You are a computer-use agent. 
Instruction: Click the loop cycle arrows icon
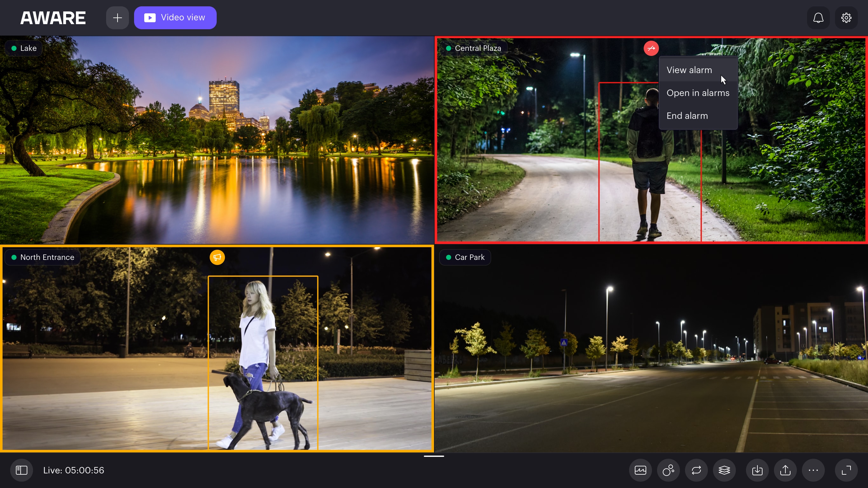tap(696, 470)
